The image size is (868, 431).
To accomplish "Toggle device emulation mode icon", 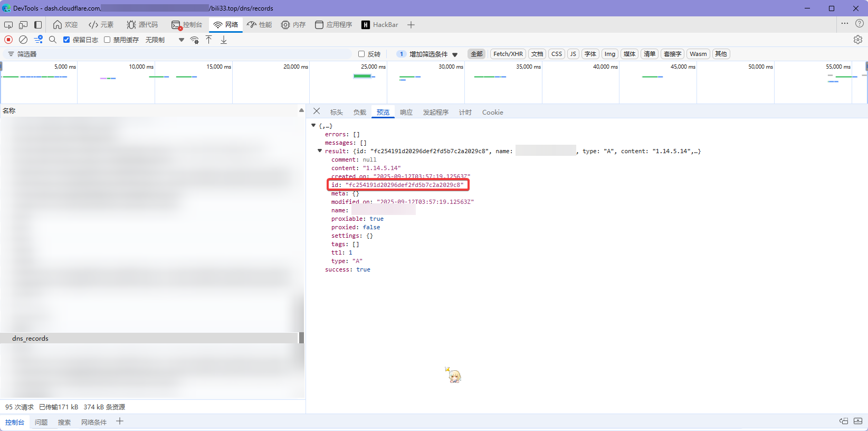I will (x=23, y=25).
